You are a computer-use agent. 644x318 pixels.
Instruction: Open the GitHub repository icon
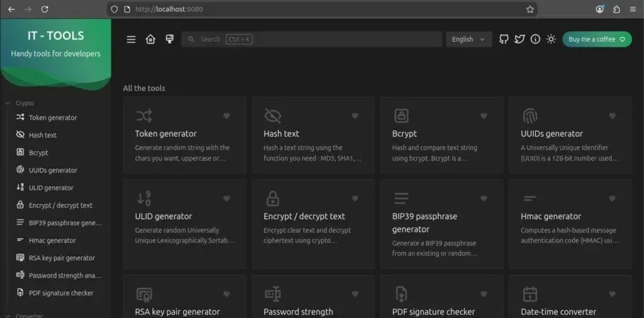[x=504, y=39]
